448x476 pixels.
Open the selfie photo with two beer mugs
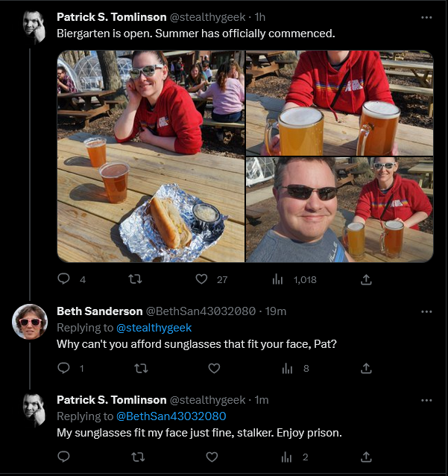340,209
